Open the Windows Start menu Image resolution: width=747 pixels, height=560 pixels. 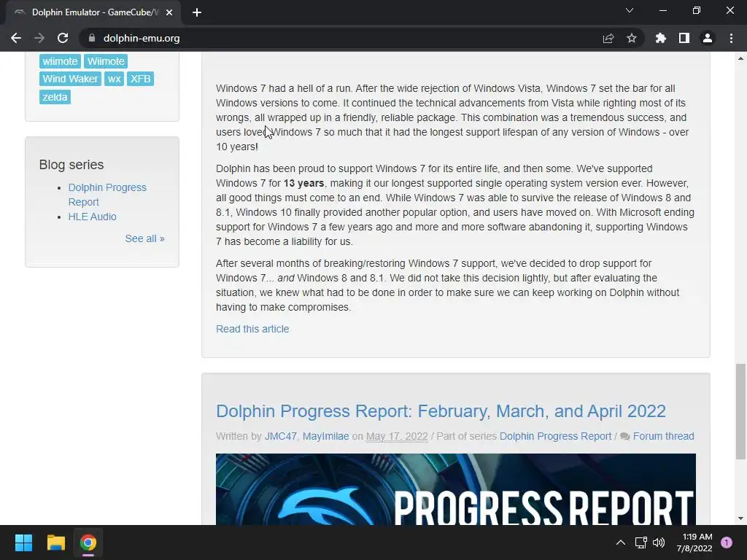click(23, 542)
